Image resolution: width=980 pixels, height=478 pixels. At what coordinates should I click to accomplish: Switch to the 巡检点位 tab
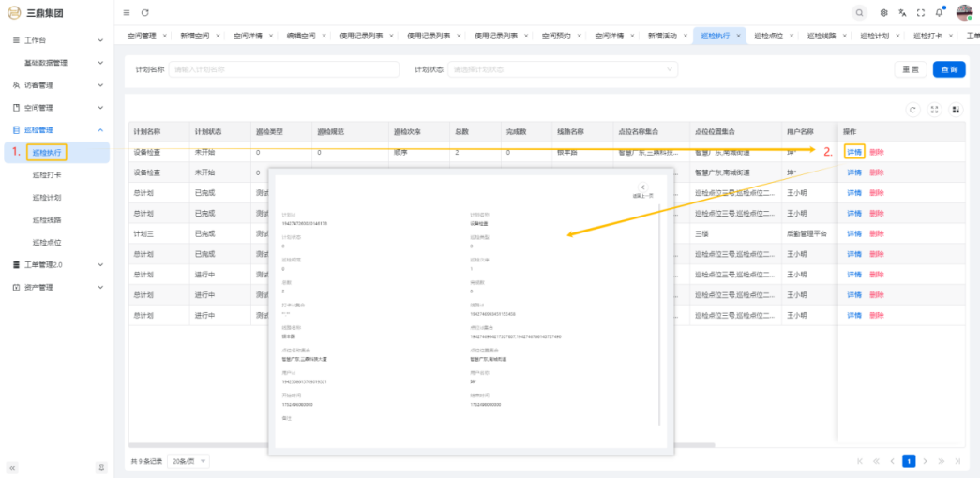tap(769, 36)
